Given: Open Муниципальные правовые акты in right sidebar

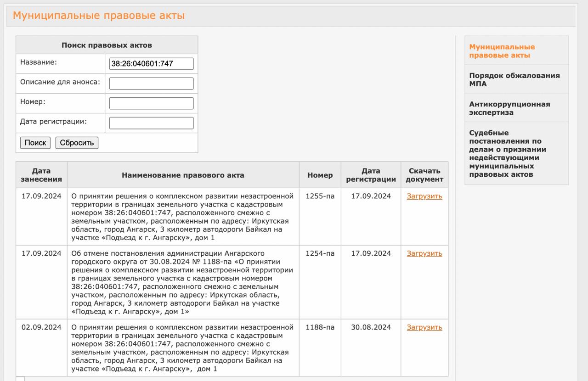Looking at the screenshot, I should pyautogui.click(x=502, y=51).
